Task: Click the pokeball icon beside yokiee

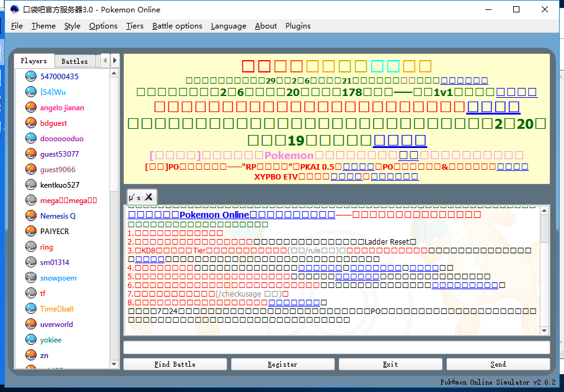Action: tap(31, 339)
